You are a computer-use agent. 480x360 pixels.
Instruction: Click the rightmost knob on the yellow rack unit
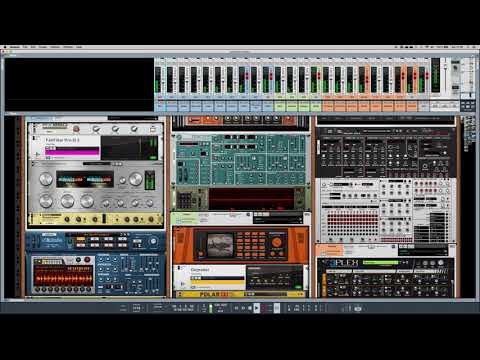[151, 219]
